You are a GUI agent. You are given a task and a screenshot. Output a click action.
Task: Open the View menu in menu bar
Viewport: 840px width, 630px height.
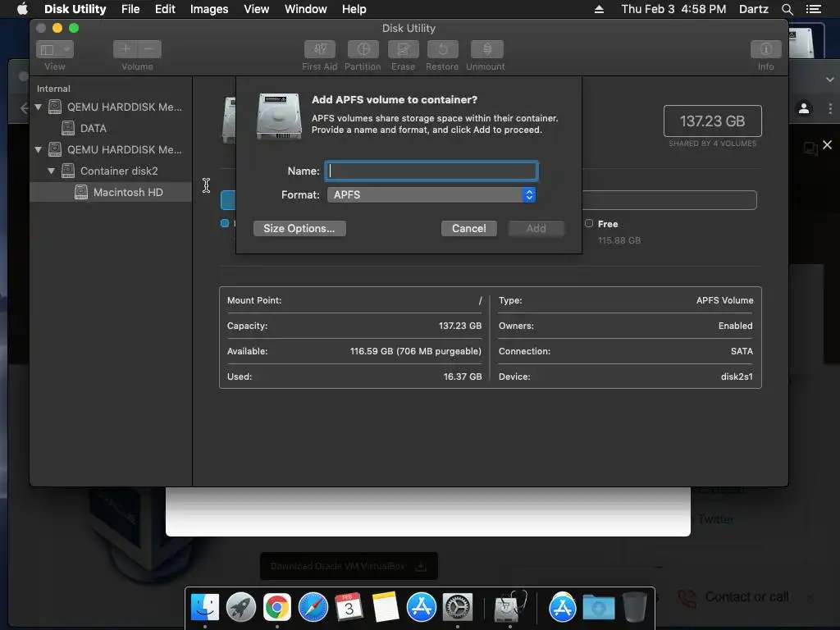[x=256, y=9]
